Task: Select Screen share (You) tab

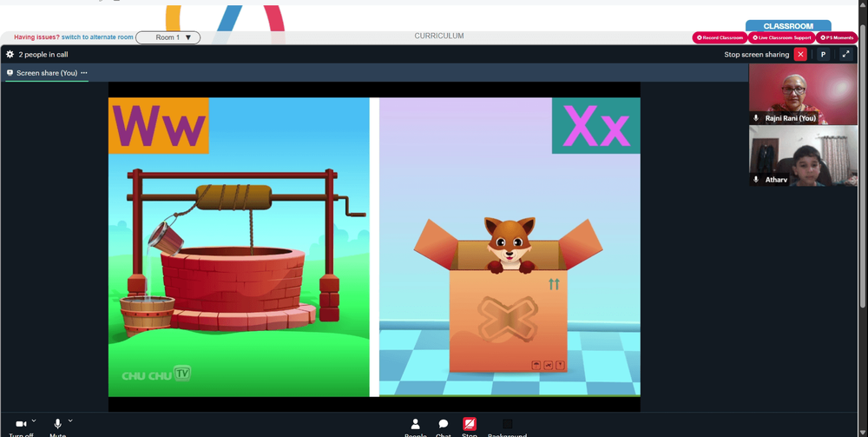Action: (x=47, y=73)
